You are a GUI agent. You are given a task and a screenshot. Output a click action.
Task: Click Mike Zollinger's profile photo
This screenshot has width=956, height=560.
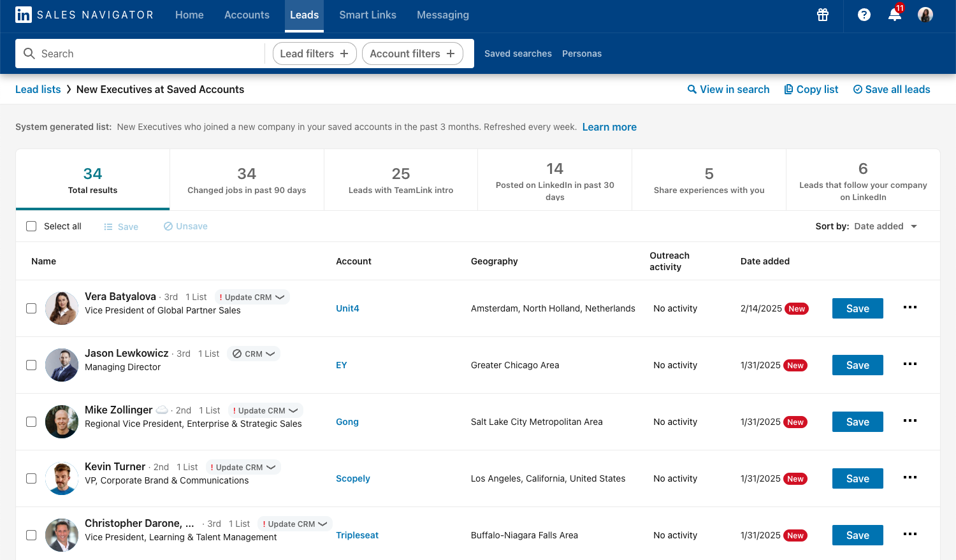click(62, 422)
